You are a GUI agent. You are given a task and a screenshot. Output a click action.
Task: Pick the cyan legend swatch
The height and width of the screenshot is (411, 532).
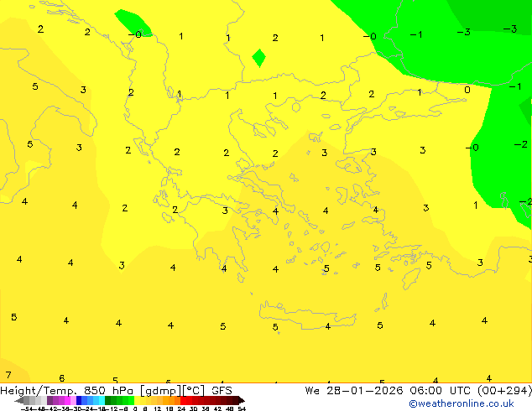[x=102, y=400]
